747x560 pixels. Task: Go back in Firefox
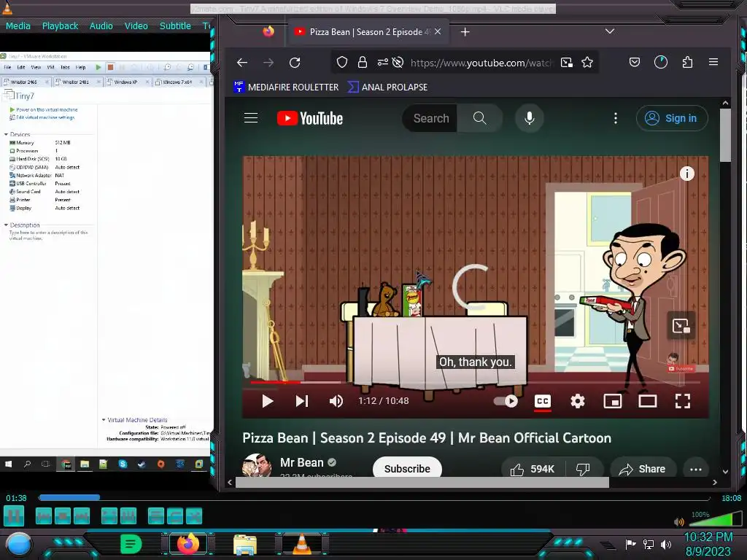[242, 63]
